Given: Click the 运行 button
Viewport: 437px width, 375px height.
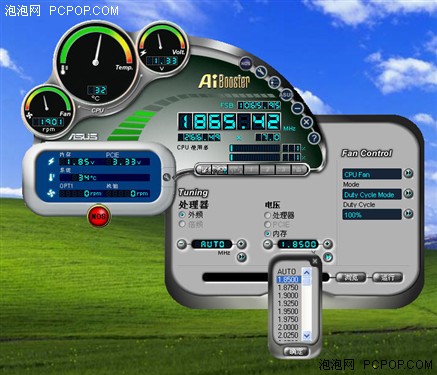Looking at the screenshot, I should (387, 277).
